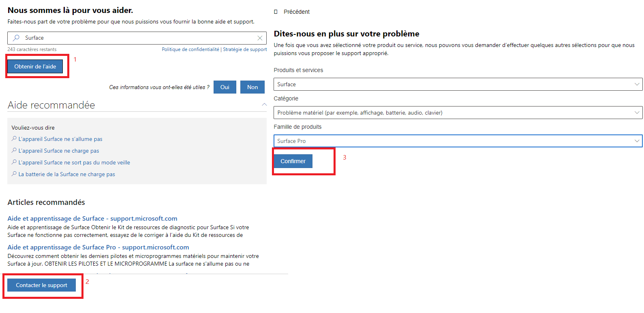
Task: Click the '243 caractères restants' counter text
Action: pyautogui.click(x=32, y=49)
